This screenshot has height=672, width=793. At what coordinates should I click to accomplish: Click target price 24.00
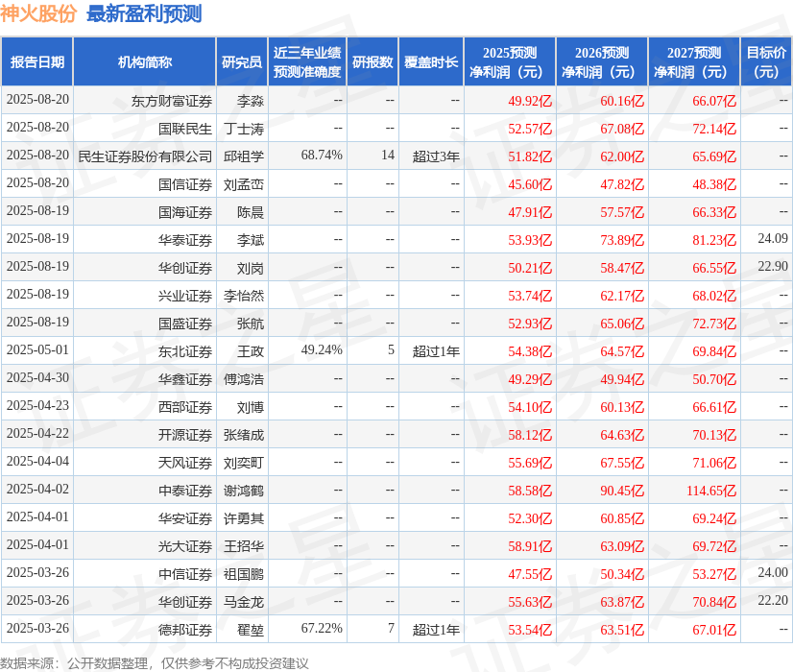point(773,572)
